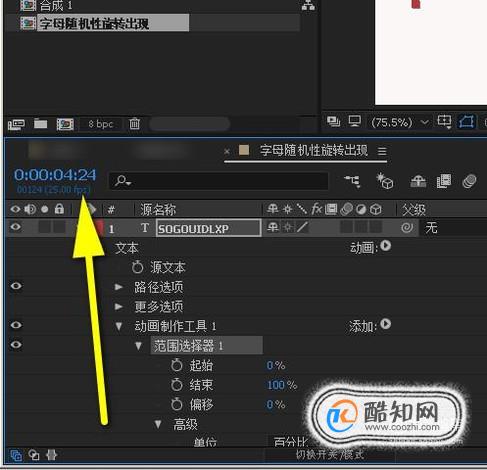The image size is (487, 470).
Task: Toggle the shy layers hide icon
Action: pos(418,181)
